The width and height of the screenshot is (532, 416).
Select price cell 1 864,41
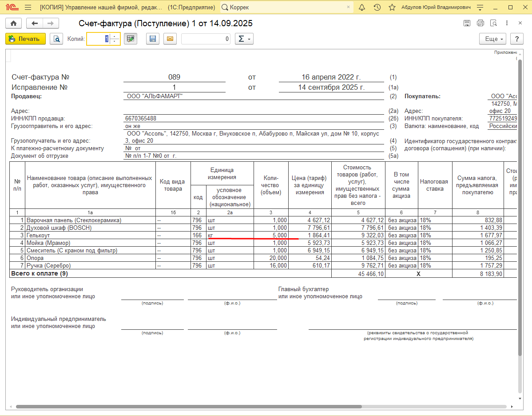pos(310,235)
